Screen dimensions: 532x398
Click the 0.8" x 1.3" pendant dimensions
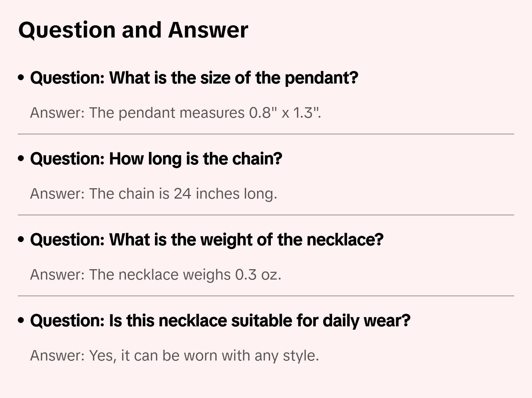click(x=284, y=112)
